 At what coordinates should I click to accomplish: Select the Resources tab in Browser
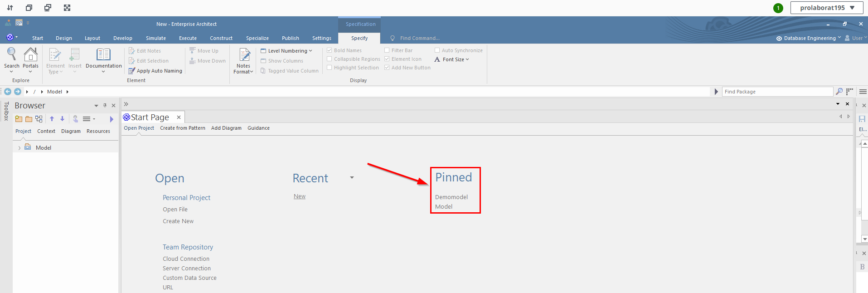coord(98,131)
